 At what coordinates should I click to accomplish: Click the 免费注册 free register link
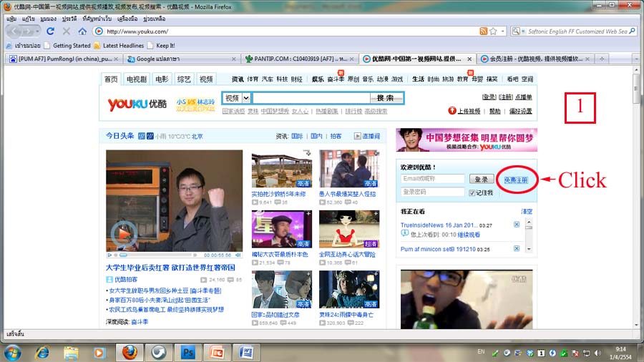[516, 180]
